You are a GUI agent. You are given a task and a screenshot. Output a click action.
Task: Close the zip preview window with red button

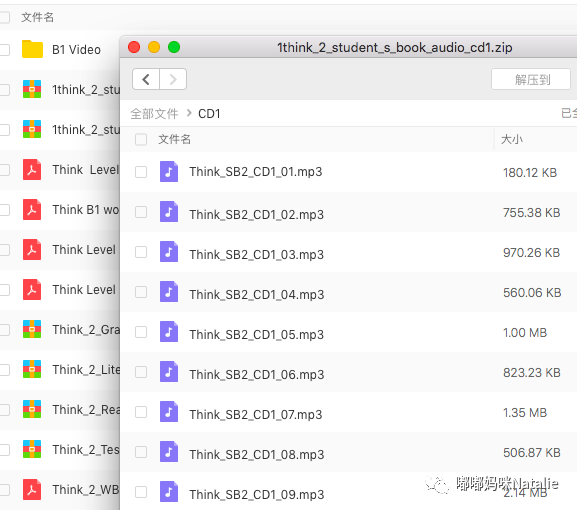tap(134, 47)
